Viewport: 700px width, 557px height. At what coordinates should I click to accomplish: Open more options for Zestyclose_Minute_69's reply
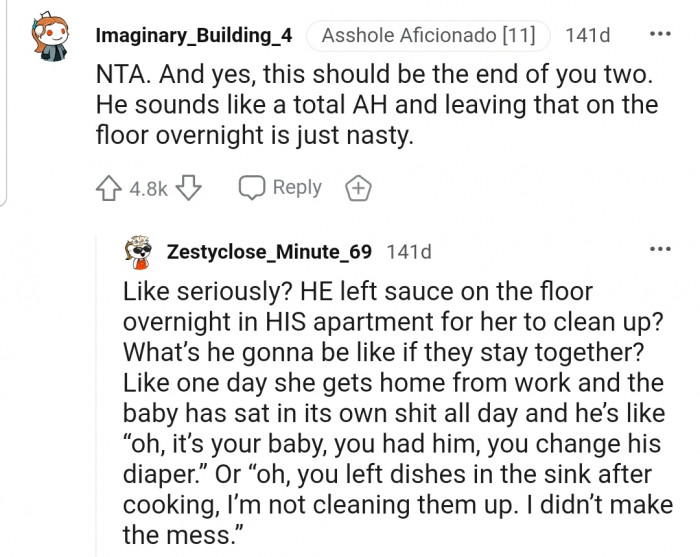point(660,249)
